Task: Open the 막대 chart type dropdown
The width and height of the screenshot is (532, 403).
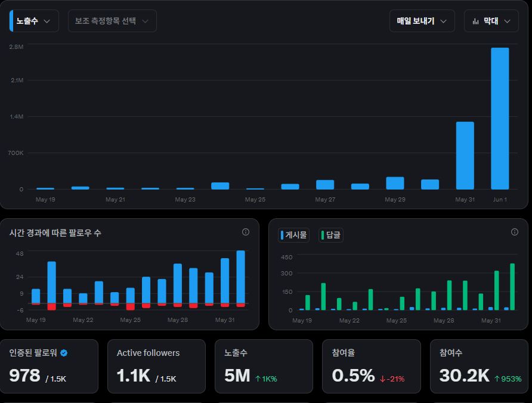Action: 491,21
